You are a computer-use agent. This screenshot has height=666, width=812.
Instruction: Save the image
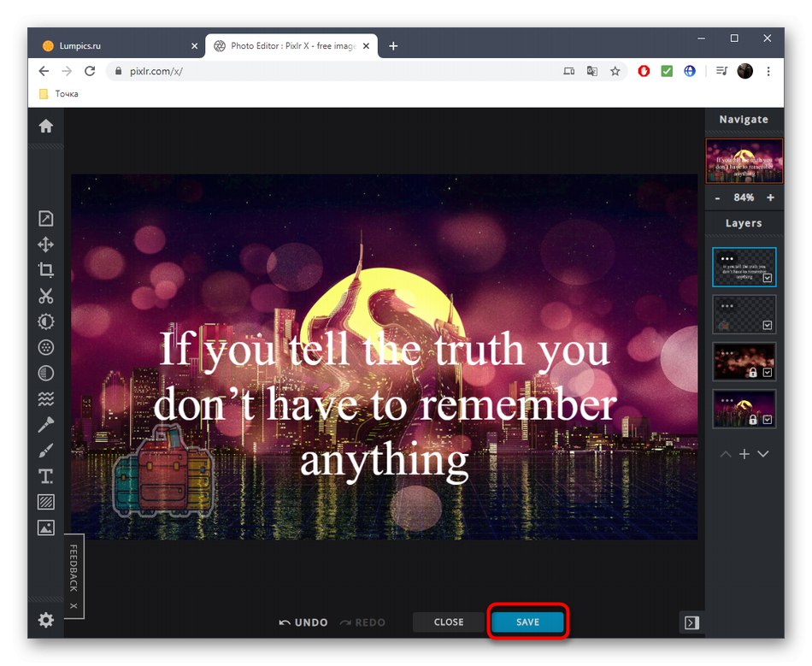[x=527, y=622]
